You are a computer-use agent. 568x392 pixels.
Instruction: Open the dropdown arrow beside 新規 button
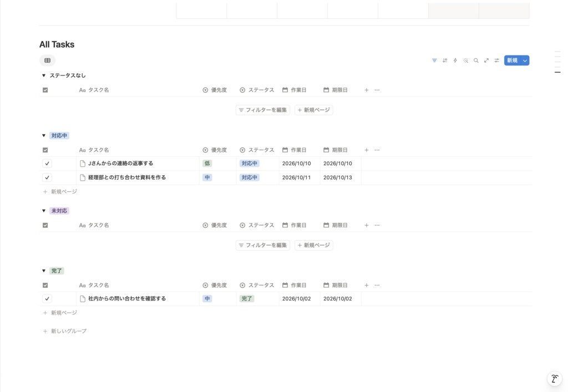(525, 60)
